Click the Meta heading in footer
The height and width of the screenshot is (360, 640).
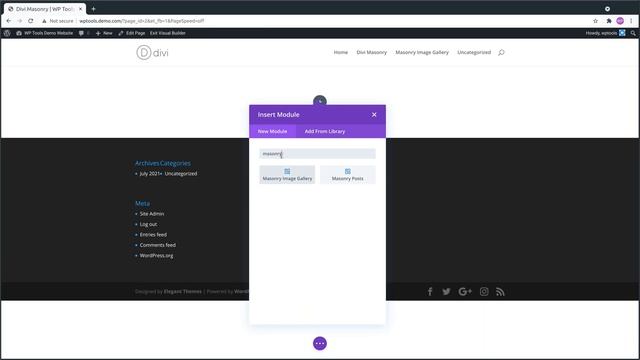142,203
